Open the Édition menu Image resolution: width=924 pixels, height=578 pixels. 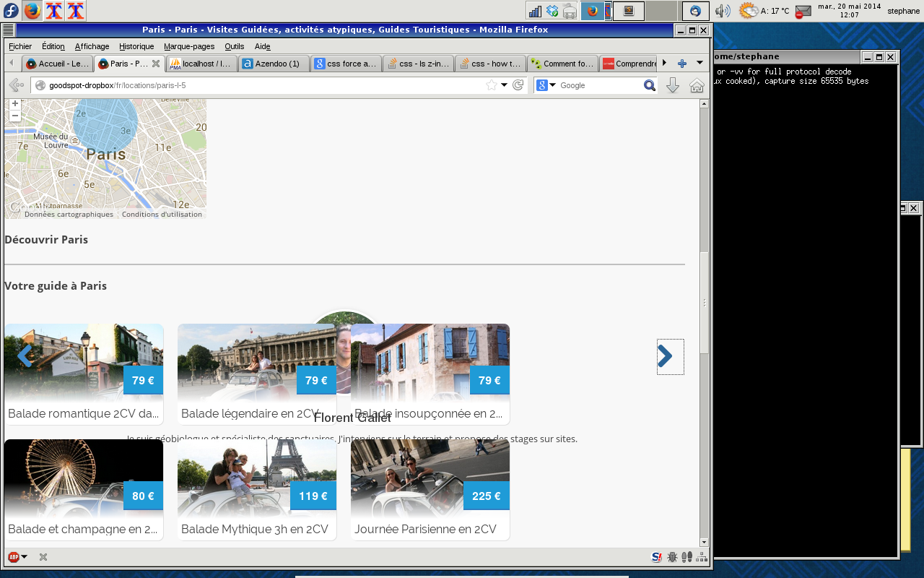(53, 46)
